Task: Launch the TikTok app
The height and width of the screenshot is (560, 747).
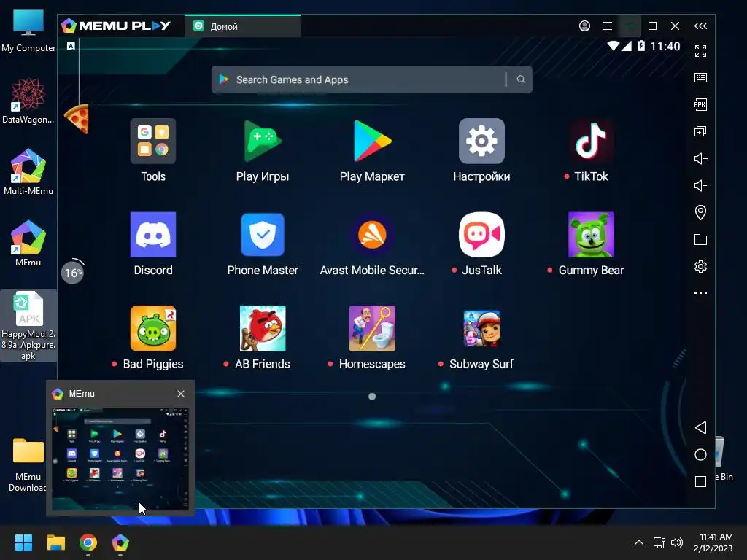Action: coord(591,141)
